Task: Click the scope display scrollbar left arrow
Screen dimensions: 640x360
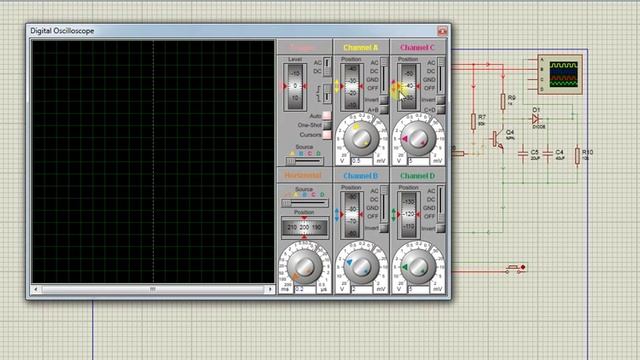Action: click(36, 289)
